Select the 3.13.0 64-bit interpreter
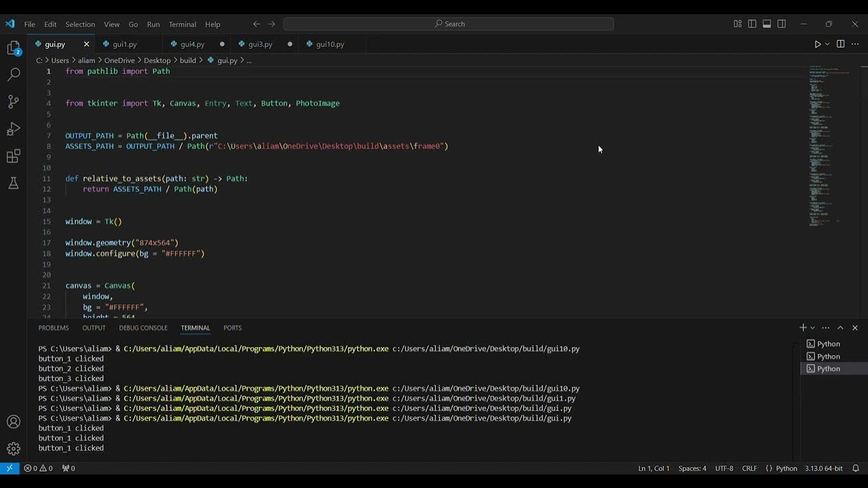 pos(824,468)
